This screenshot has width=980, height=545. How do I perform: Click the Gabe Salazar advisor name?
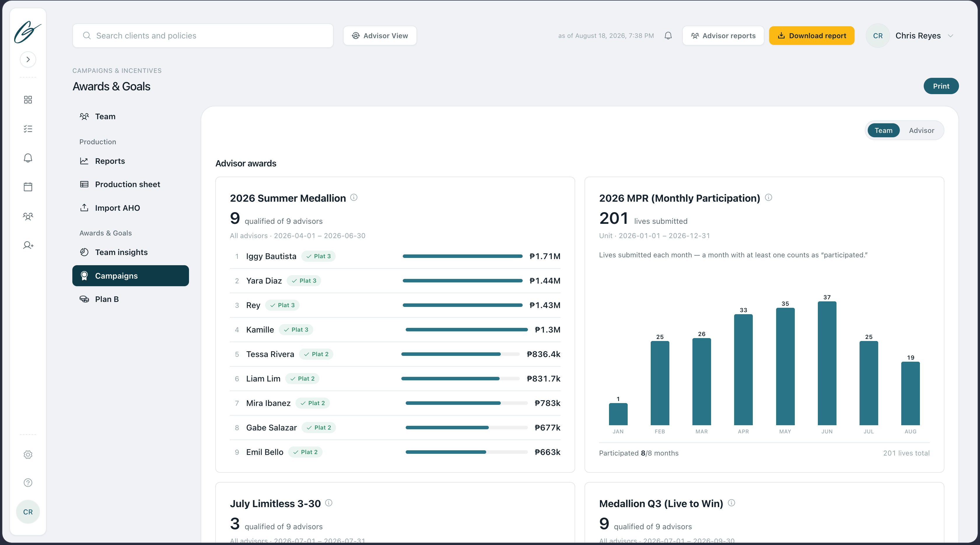click(x=271, y=428)
